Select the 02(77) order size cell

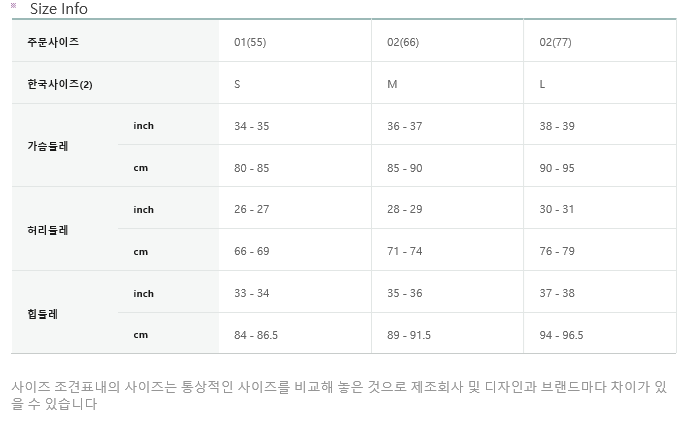(555, 42)
